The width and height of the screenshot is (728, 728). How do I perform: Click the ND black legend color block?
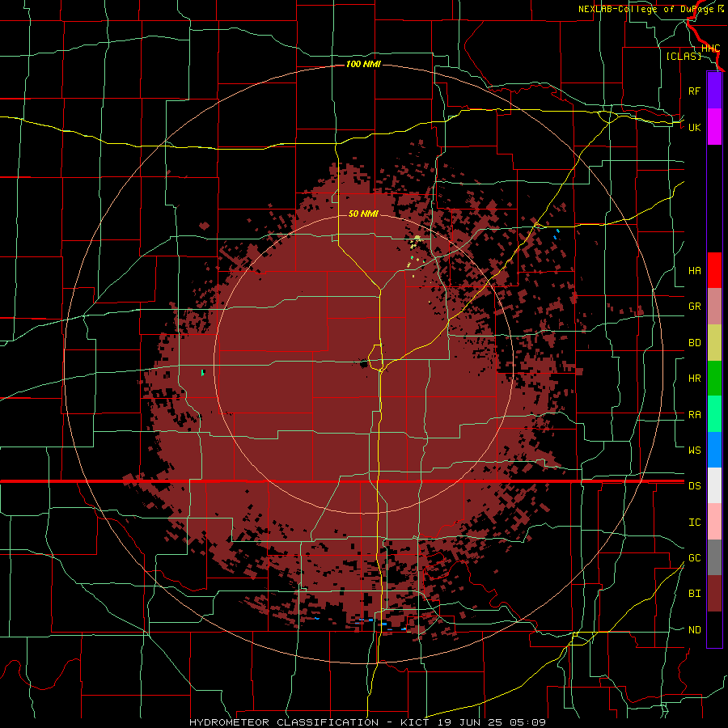click(714, 629)
